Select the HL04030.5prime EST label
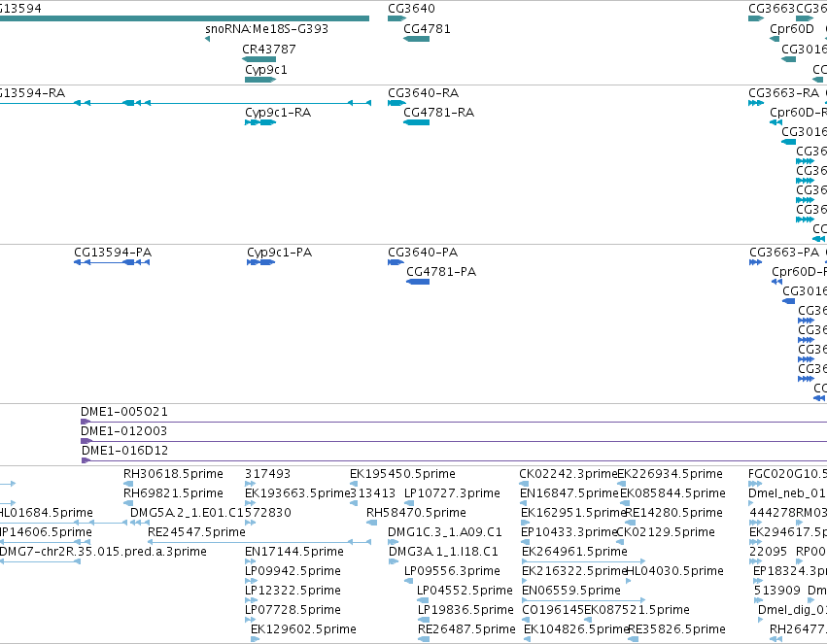This screenshot has height=644, width=827. pyautogui.click(x=675, y=571)
